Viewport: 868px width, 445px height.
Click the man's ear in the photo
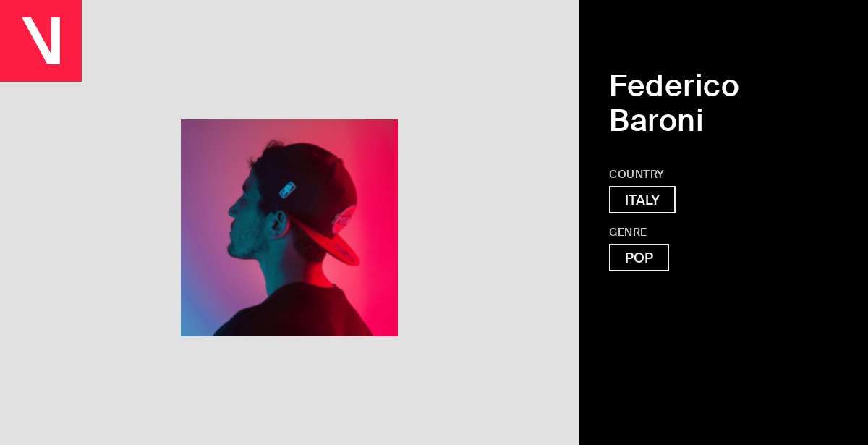(278, 222)
